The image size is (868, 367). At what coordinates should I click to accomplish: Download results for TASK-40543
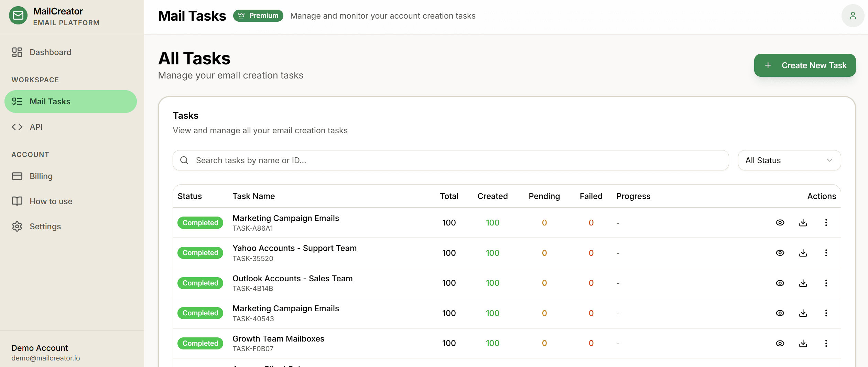803,313
